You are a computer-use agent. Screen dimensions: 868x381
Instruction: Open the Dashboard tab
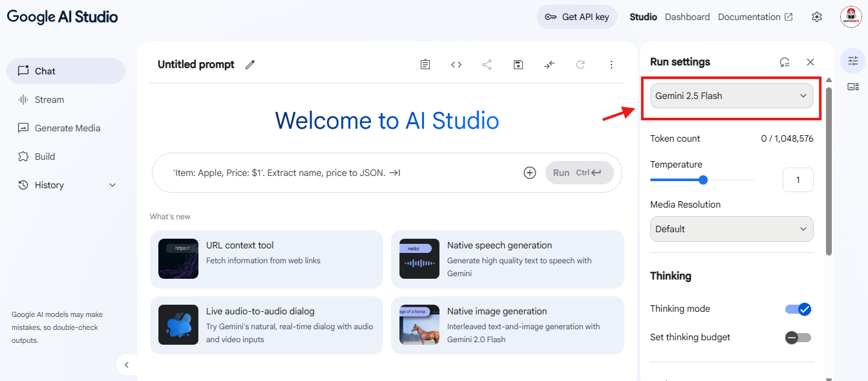(x=687, y=17)
